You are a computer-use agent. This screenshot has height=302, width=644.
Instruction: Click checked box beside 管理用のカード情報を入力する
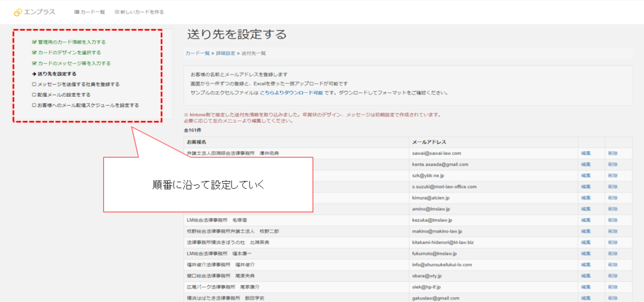coord(34,42)
